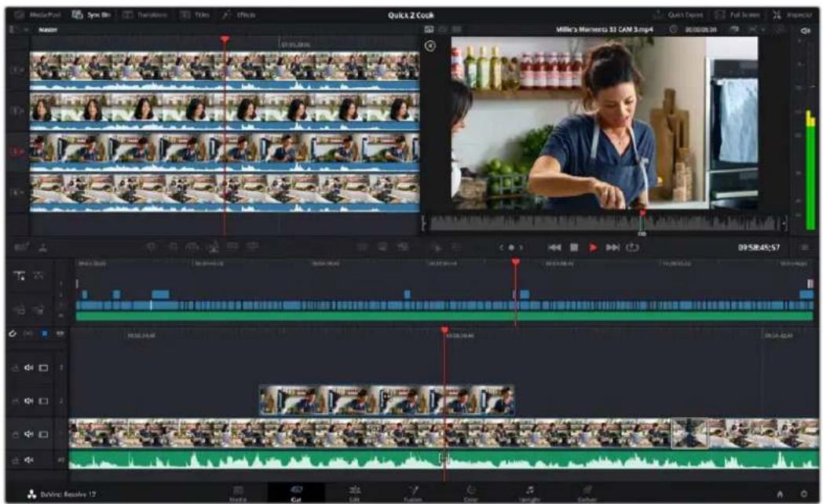Click the Smart Insert edit icon
Viewport: 823px width, 504px height.
(x=151, y=247)
